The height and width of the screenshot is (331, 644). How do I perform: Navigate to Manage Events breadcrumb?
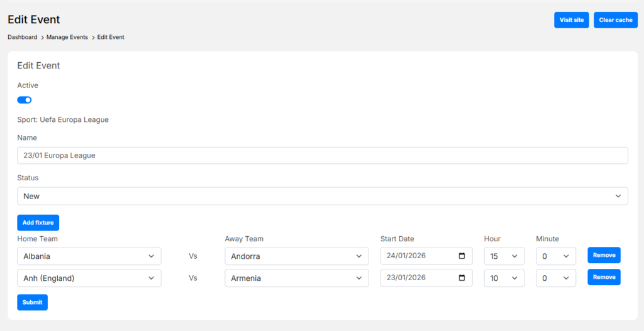point(67,37)
